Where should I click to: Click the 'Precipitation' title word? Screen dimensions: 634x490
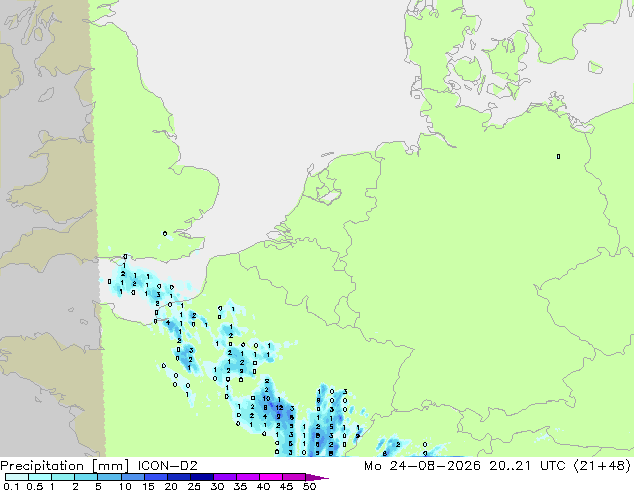(42, 466)
